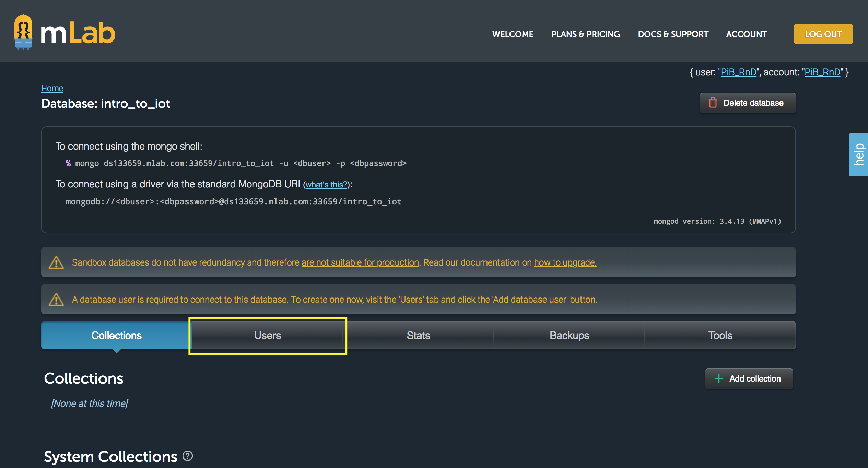The height and width of the screenshot is (468, 868).
Task: Open the Stats tab
Action: pyautogui.click(x=418, y=336)
